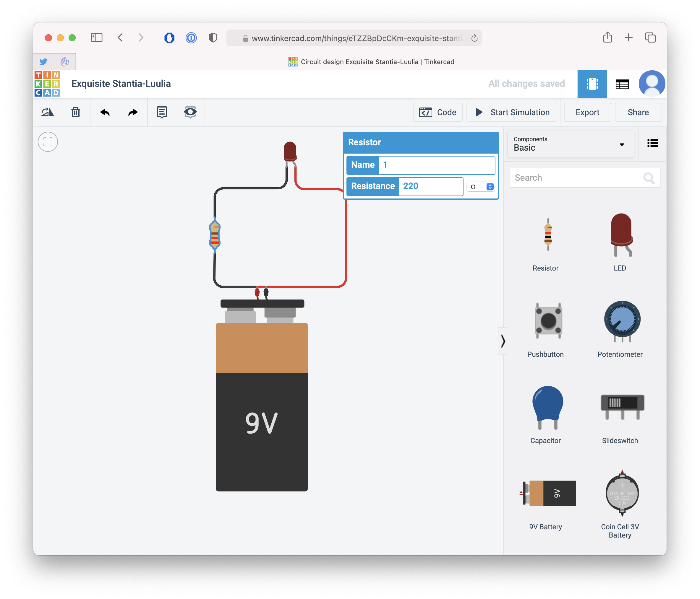Click the undo arrow
This screenshot has width=700, height=599.
pyautogui.click(x=105, y=113)
